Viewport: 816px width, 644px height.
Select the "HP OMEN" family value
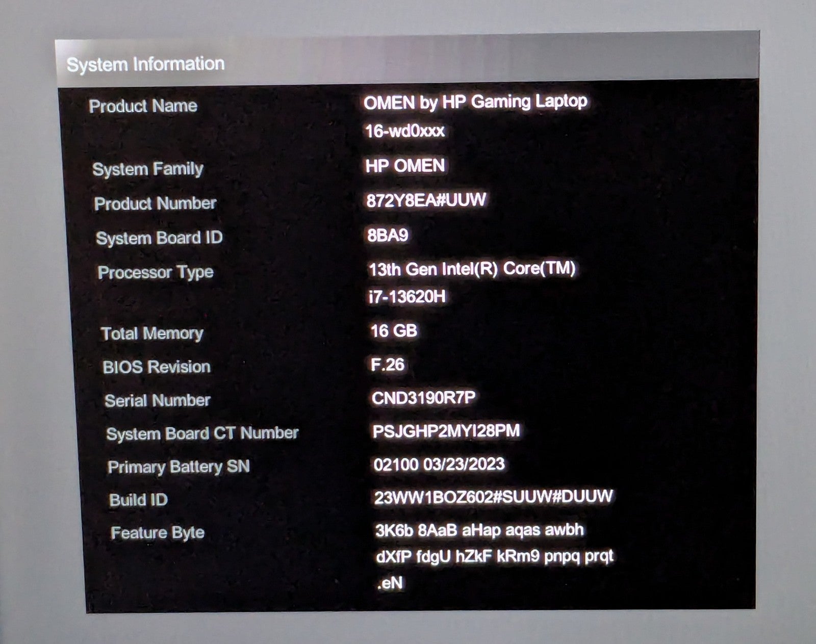pos(405,166)
